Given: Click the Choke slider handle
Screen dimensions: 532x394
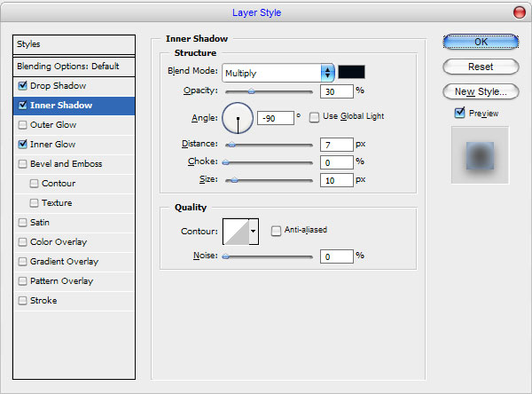Looking at the screenshot, I should pos(225,162).
